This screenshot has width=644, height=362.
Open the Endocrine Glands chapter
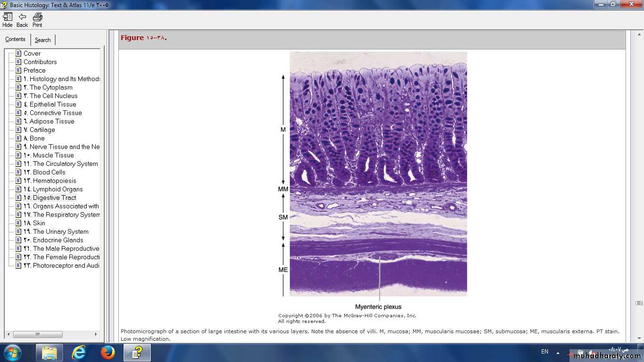[x=58, y=240]
